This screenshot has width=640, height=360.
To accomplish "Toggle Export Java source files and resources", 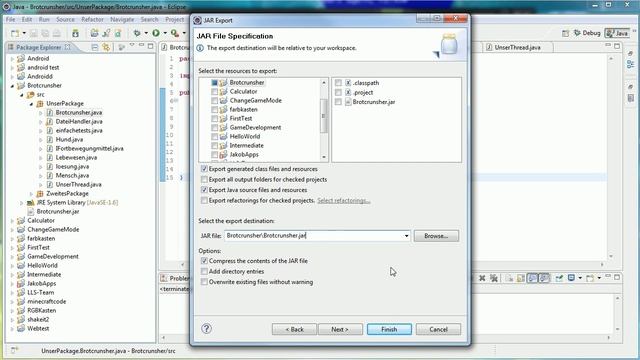I will tap(204, 190).
